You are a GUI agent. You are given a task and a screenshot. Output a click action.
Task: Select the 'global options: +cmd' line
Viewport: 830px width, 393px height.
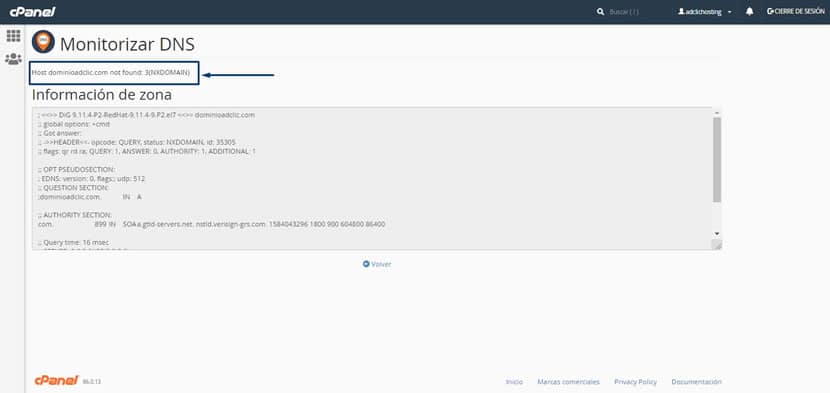click(74, 124)
